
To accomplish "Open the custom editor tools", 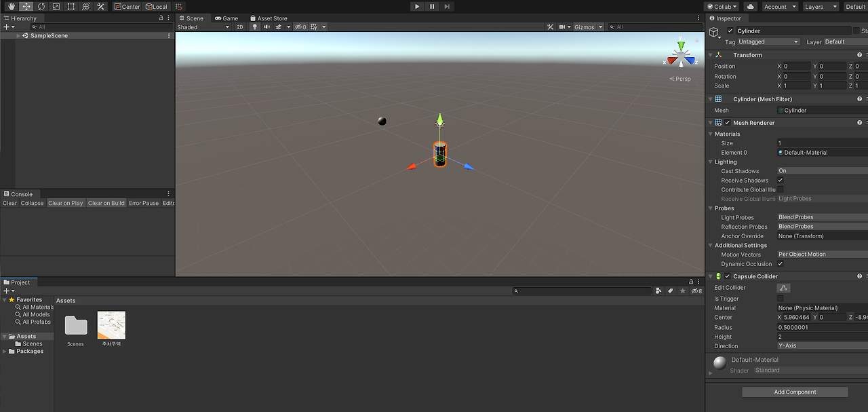I will (101, 6).
